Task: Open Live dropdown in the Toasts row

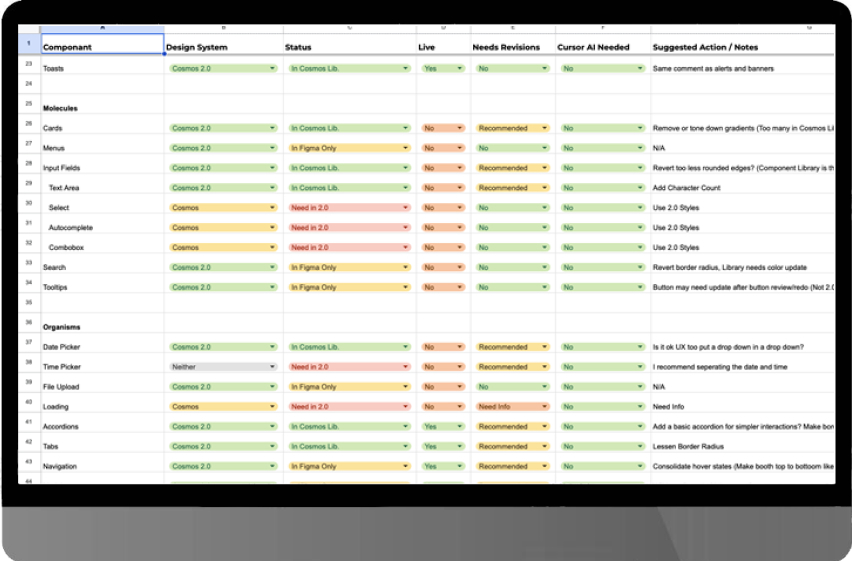Action: point(460,69)
